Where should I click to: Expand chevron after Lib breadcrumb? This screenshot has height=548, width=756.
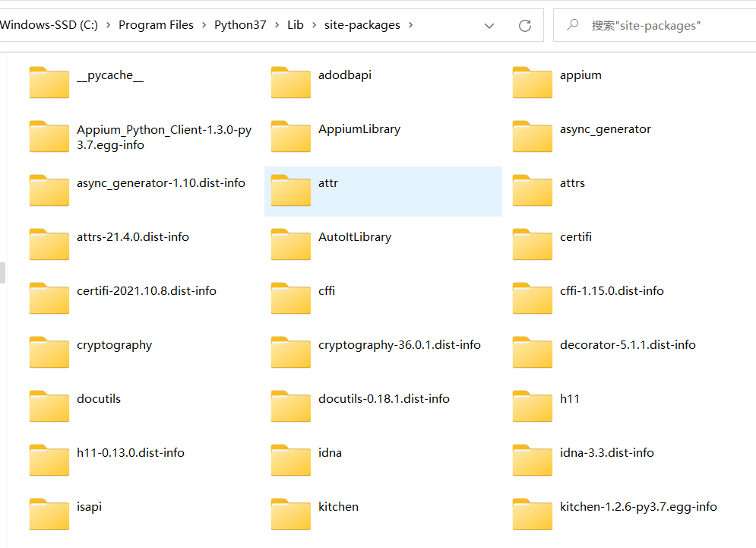pos(314,25)
